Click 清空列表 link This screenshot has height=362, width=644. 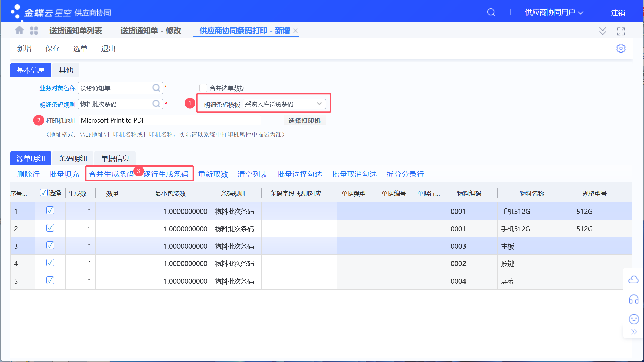(253, 174)
